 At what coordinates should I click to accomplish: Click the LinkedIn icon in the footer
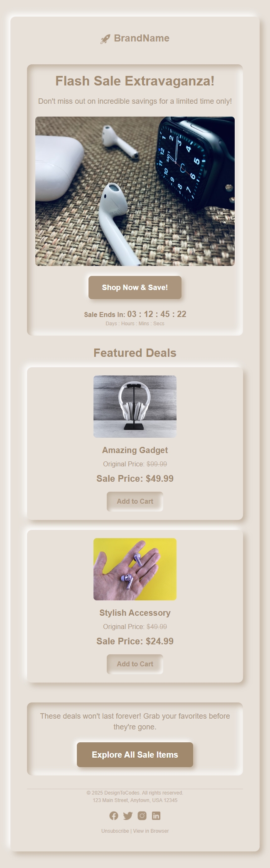156,816
